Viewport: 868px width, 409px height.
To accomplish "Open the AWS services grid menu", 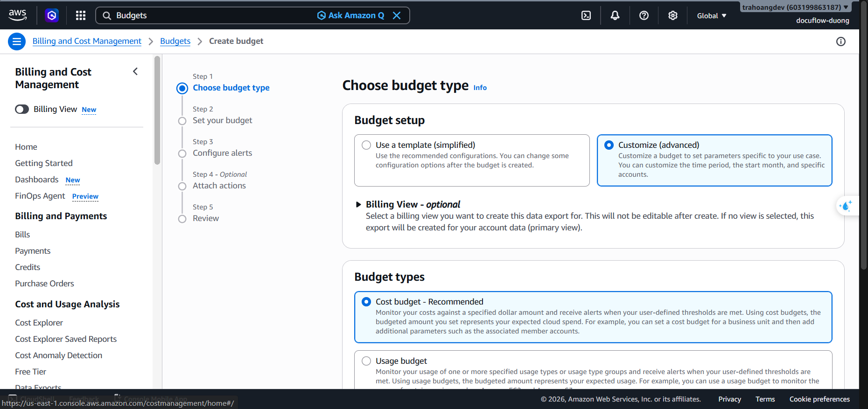I will tap(81, 15).
